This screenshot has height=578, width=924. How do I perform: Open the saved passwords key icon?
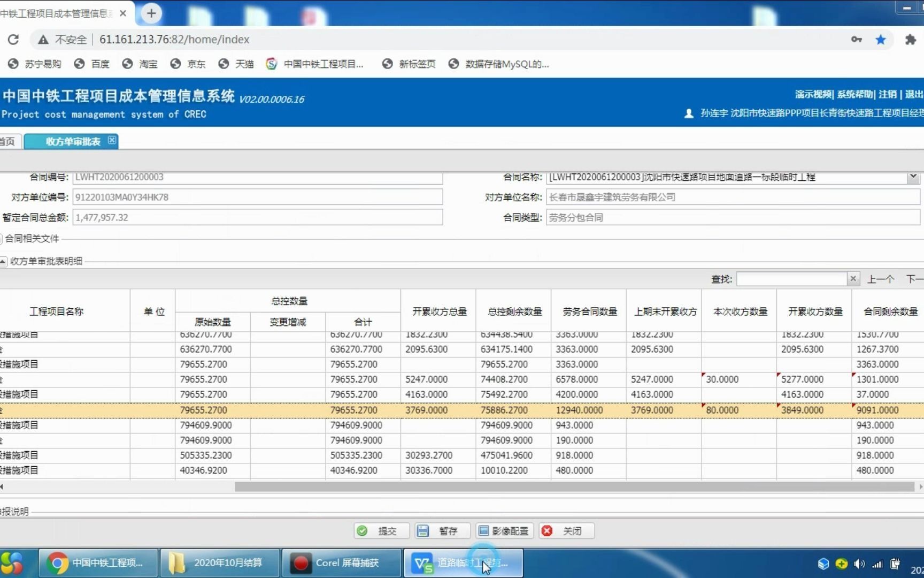[857, 39]
